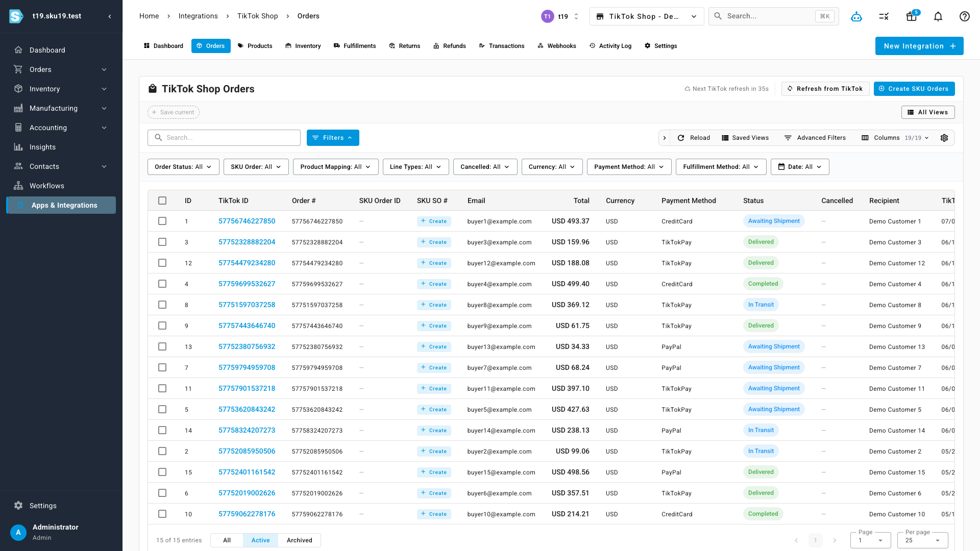Image resolution: width=980 pixels, height=551 pixels.
Task: Select the checkbox for order ID 3
Action: click(x=162, y=242)
